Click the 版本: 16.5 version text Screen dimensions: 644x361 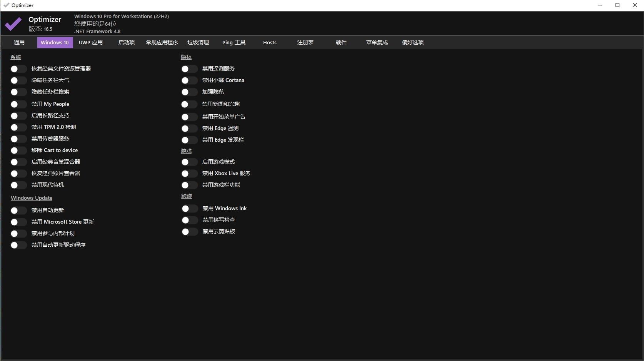pos(40,29)
